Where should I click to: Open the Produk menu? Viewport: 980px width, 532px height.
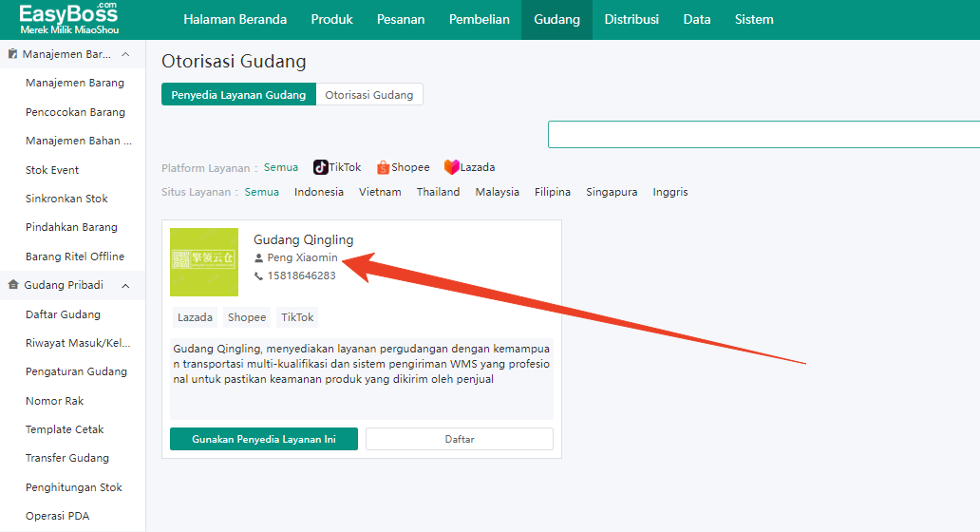[331, 19]
